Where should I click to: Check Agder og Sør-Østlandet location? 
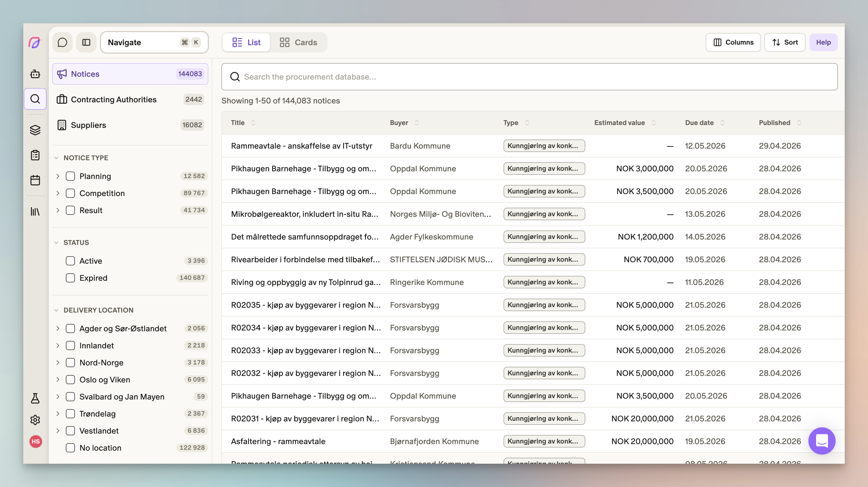(70, 328)
